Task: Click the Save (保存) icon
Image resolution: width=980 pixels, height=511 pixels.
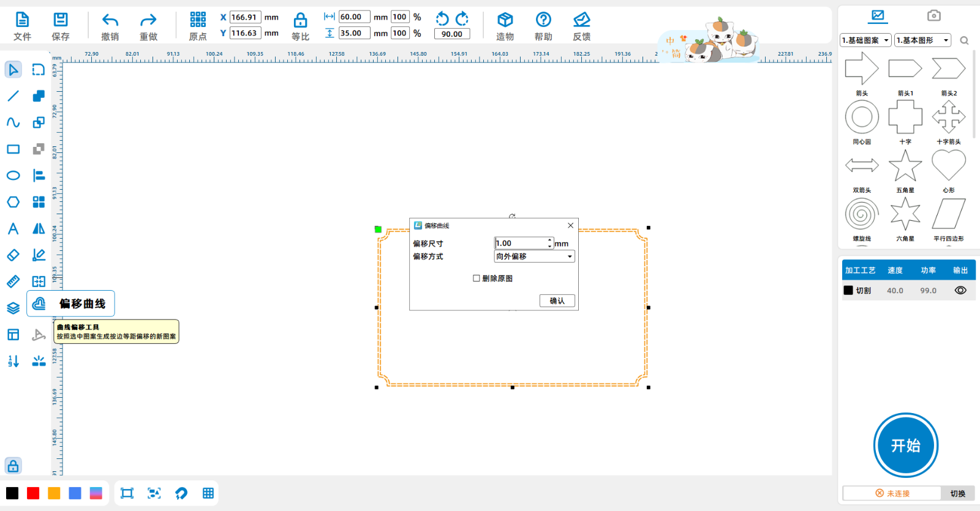Action: pyautogui.click(x=61, y=20)
